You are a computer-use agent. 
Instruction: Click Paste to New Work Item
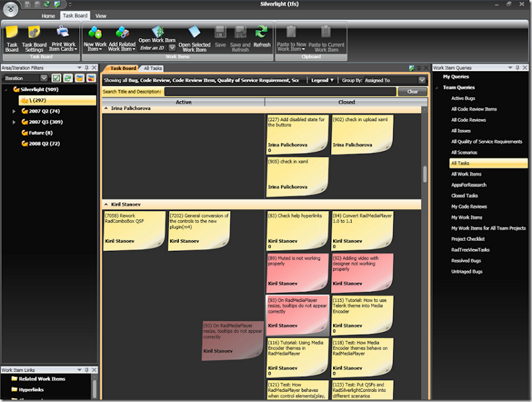pos(291,39)
